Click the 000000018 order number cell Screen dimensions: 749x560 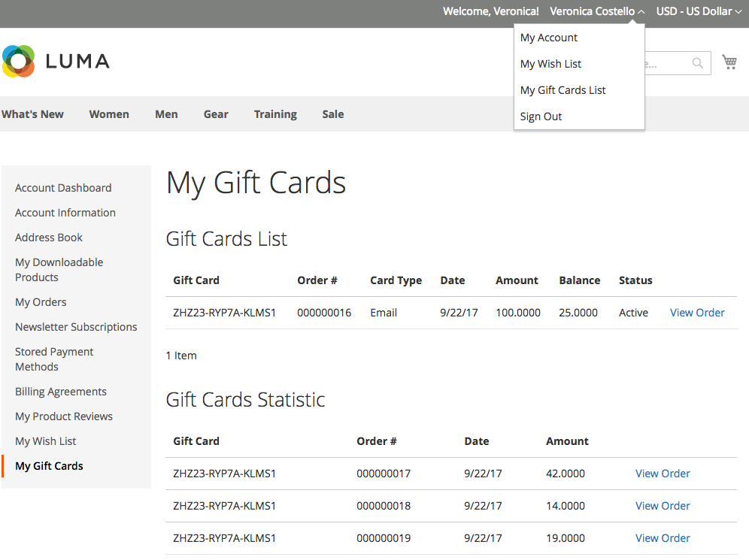[384, 506]
